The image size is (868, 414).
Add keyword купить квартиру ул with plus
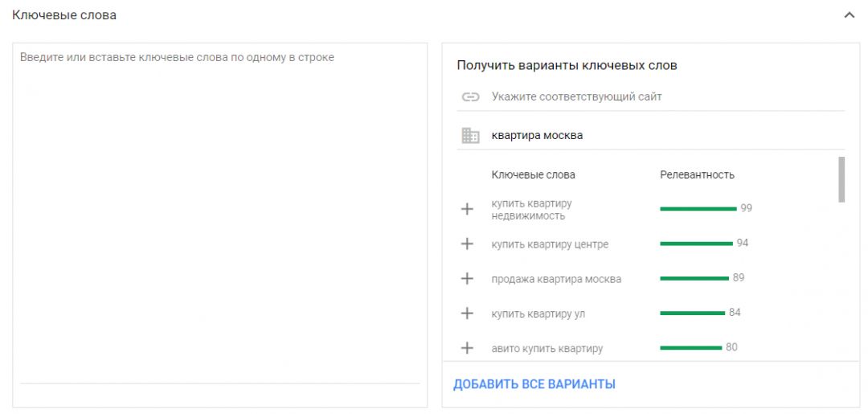(x=467, y=314)
